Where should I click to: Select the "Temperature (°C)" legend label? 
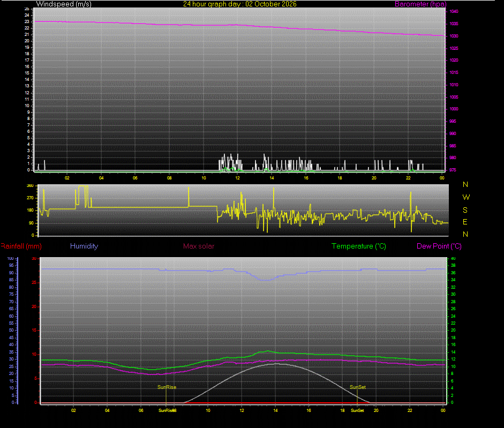(x=359, y=246)
